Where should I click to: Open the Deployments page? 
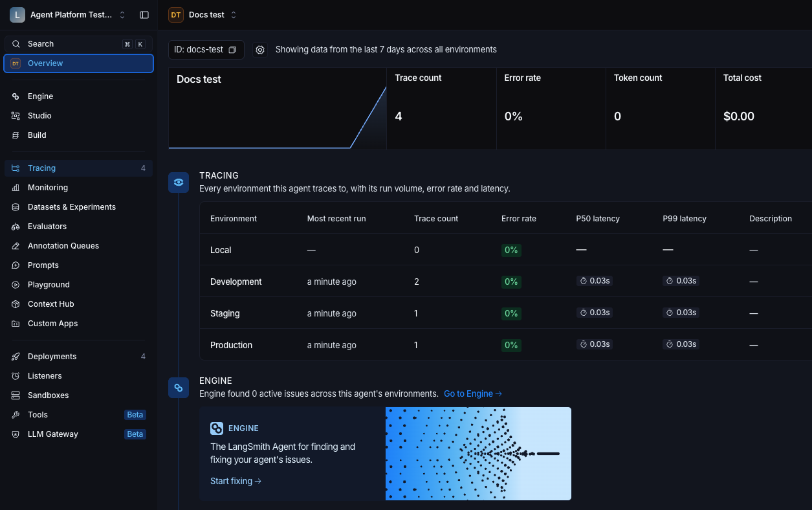(79, 357)
